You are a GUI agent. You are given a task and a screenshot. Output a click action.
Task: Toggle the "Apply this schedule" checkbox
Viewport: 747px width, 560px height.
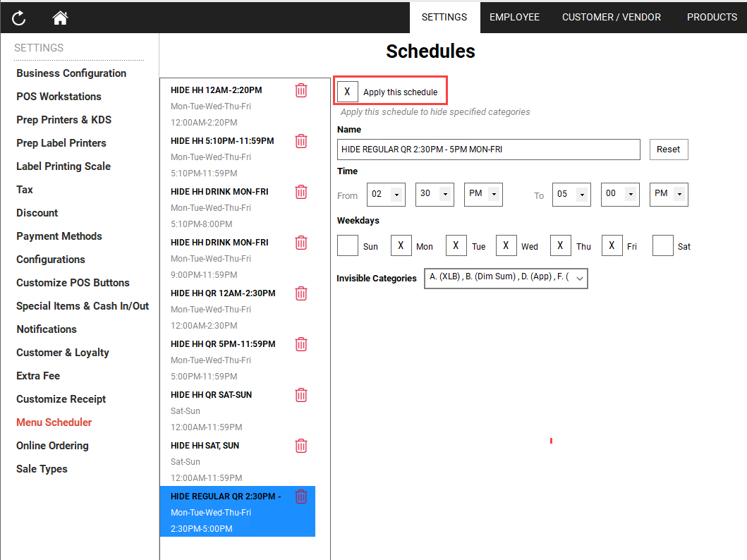pos(347,91)
